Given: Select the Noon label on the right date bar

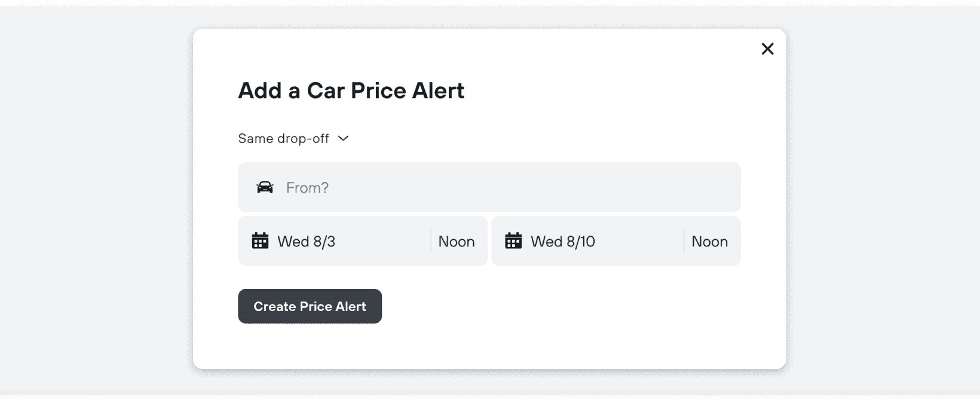Looking at the screenshot, I should pos(710,241).
